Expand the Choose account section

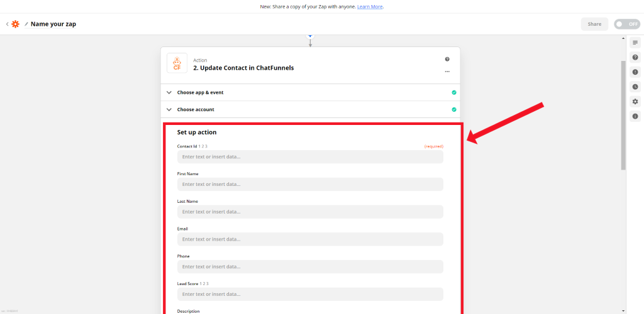(310, 110)
